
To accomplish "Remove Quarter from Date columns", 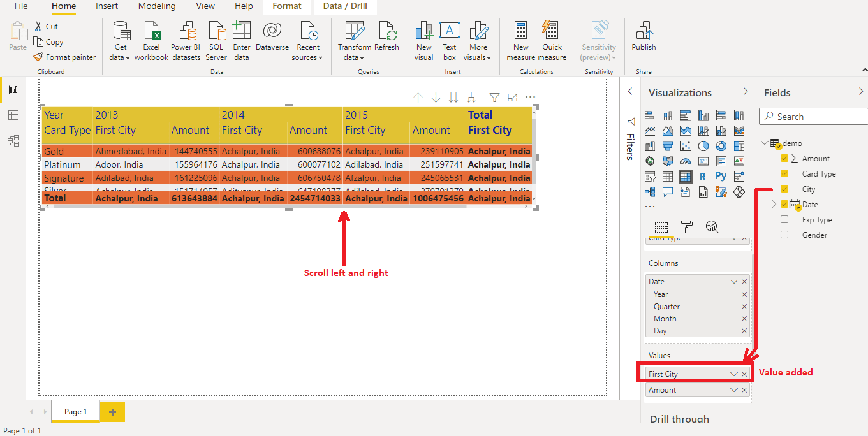I will pos(744,307).
